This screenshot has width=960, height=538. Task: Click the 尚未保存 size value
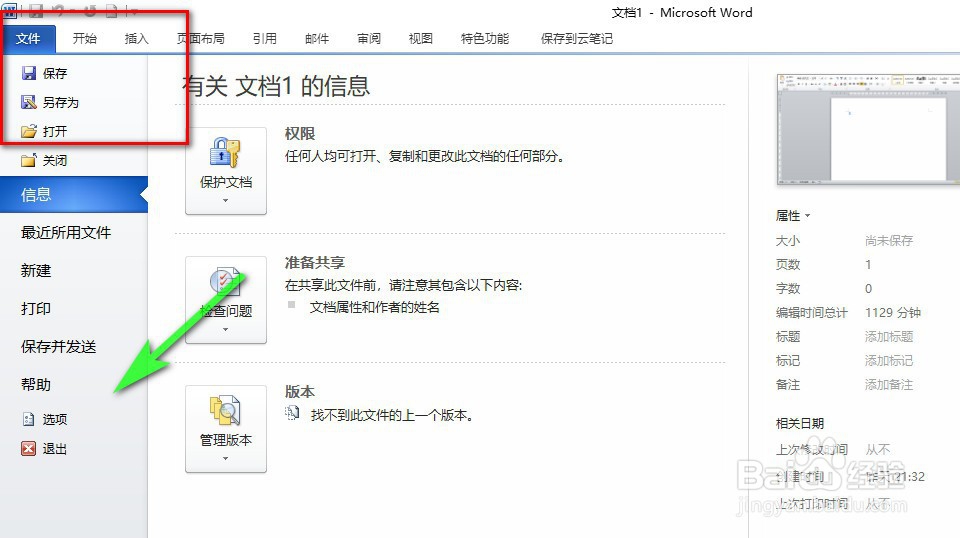[x=889, y=241]
